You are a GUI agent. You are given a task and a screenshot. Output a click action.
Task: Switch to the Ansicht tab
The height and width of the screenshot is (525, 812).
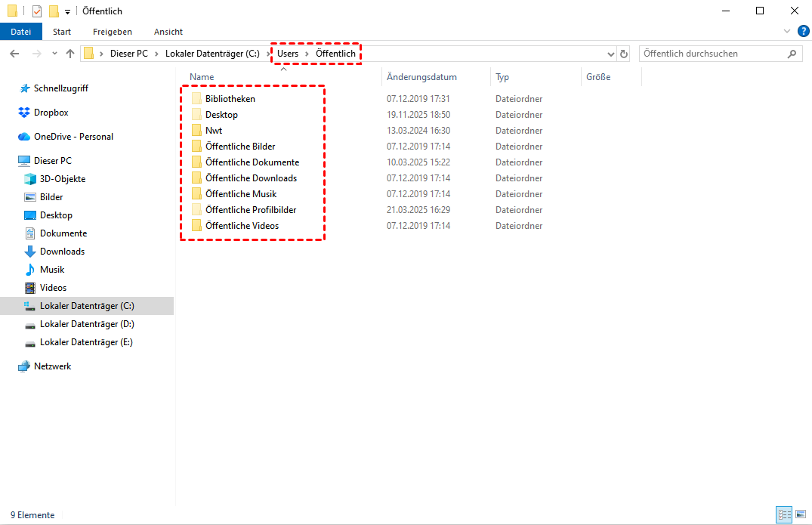click(168, 32)
